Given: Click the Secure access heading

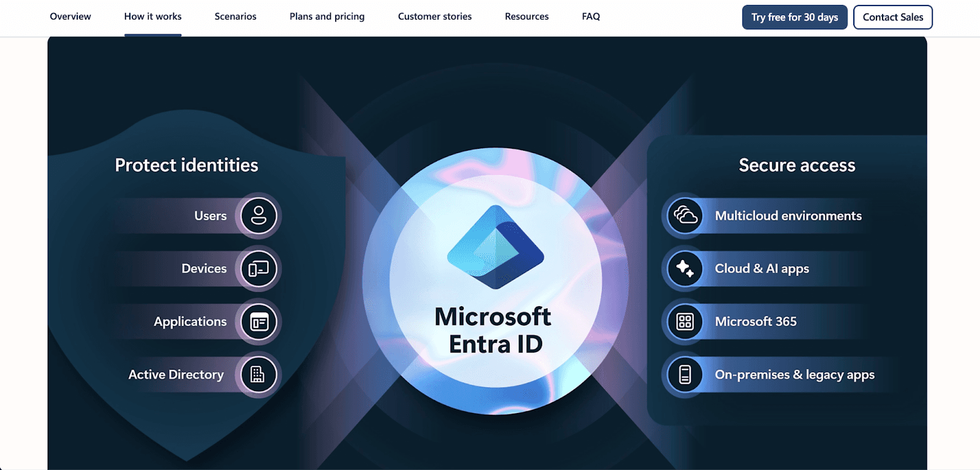Looking at the screenshot, I should click(797, 165).
